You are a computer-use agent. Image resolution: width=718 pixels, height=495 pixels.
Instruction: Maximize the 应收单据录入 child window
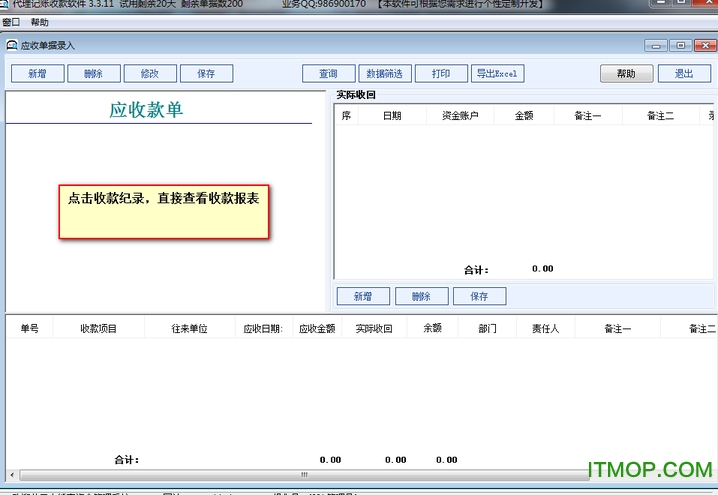(x=680, y=45)
